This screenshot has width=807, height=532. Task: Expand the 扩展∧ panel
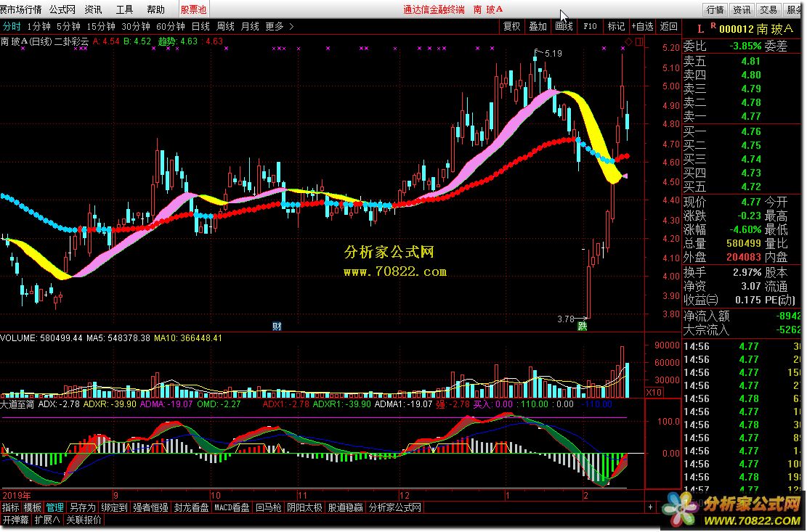(48, 520)
